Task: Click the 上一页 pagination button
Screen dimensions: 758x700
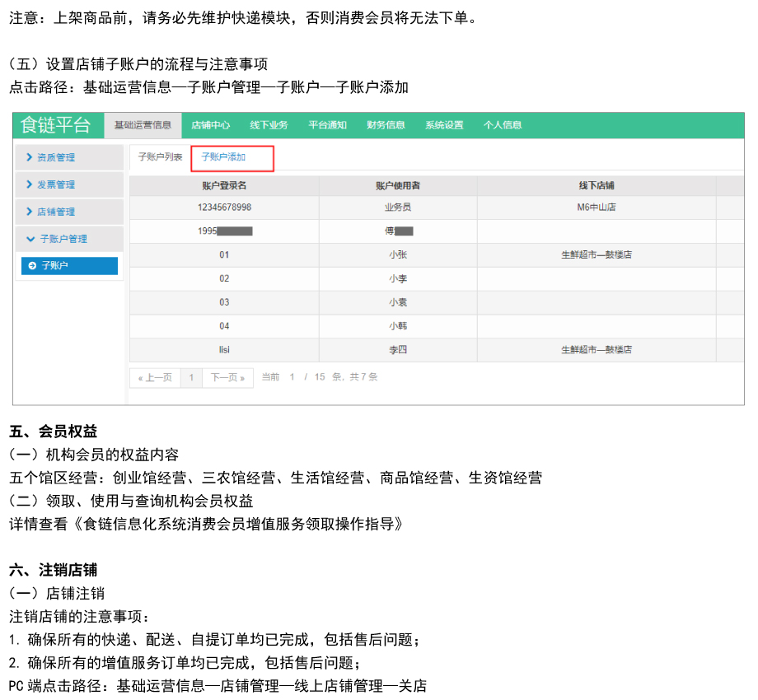Action: tap(155, 377)
